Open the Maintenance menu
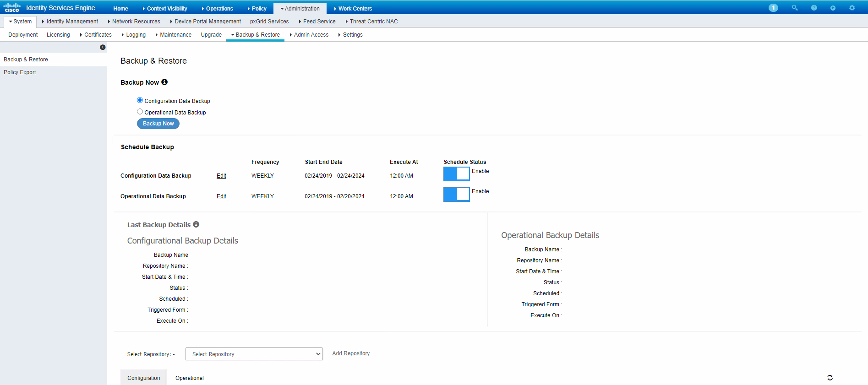Screen dimensions: 868x385 pyautogui.click(x=174, y=35)
